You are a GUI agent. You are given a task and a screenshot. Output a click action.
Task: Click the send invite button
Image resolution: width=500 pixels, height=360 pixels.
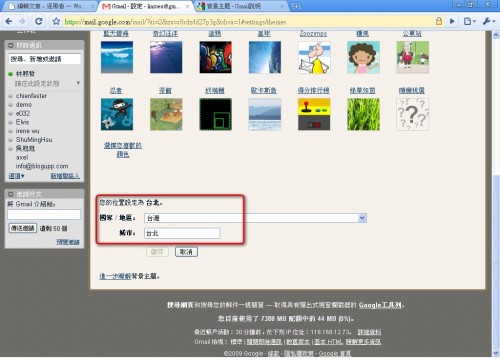pyautogui.click(x=22, y=228)
